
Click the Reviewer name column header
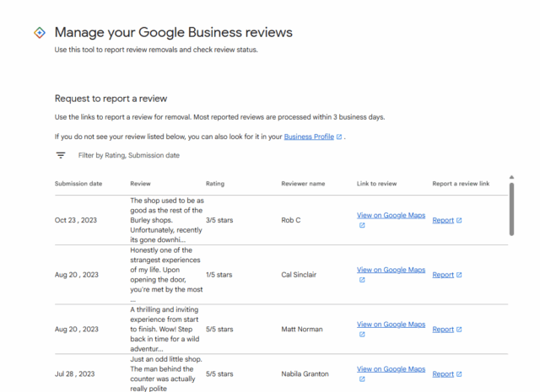pos(303,184)
